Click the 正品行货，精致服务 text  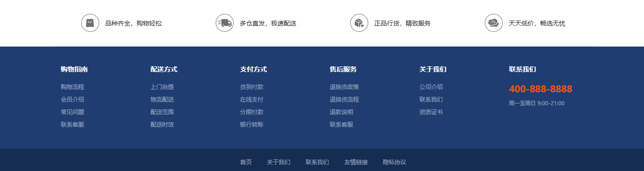pyautogui.click(x=403, y=23)
